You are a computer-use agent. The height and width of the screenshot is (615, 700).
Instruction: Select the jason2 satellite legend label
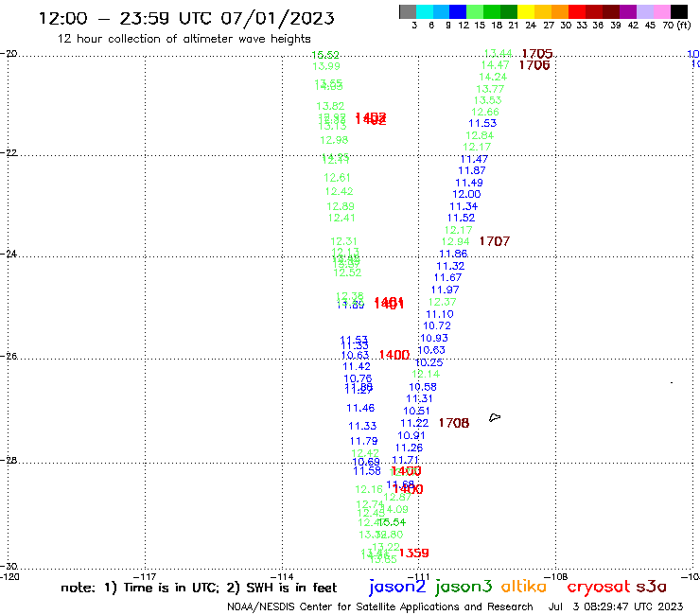(x=397, y=588)
